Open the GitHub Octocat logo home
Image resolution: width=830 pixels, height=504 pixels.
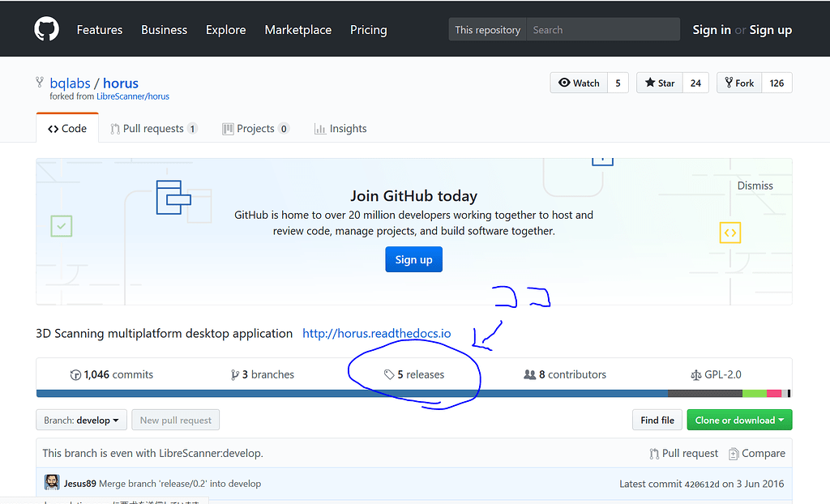(x=46, y=29)
